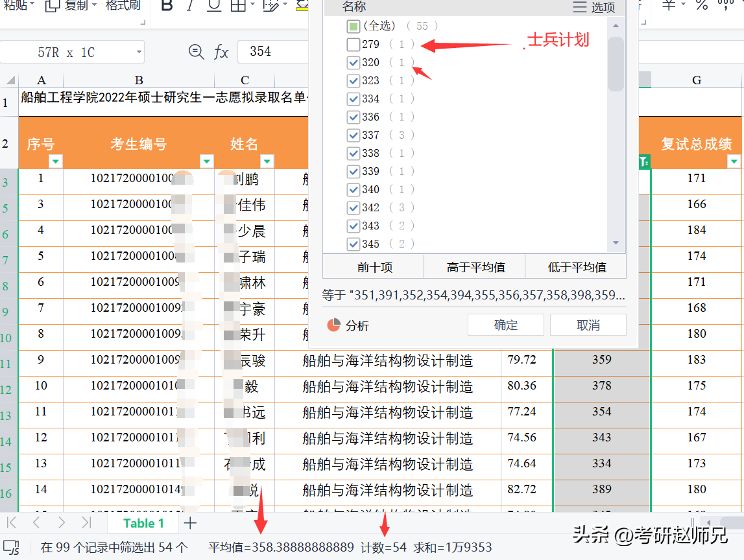Select column header A

(x=41, y=80)
